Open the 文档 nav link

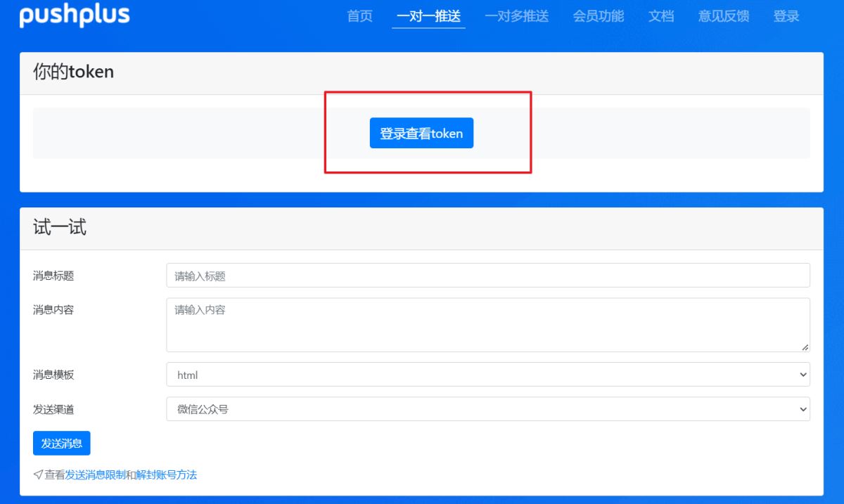point(661,16)
